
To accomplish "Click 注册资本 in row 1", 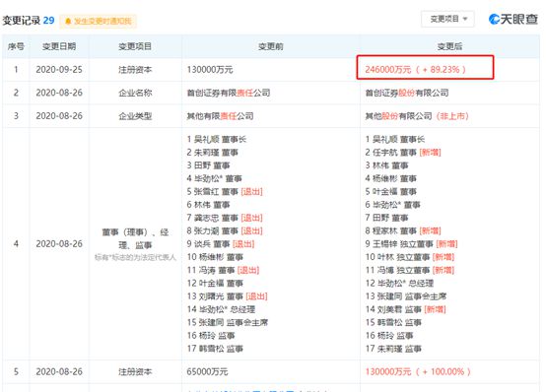I will point(135,70).
